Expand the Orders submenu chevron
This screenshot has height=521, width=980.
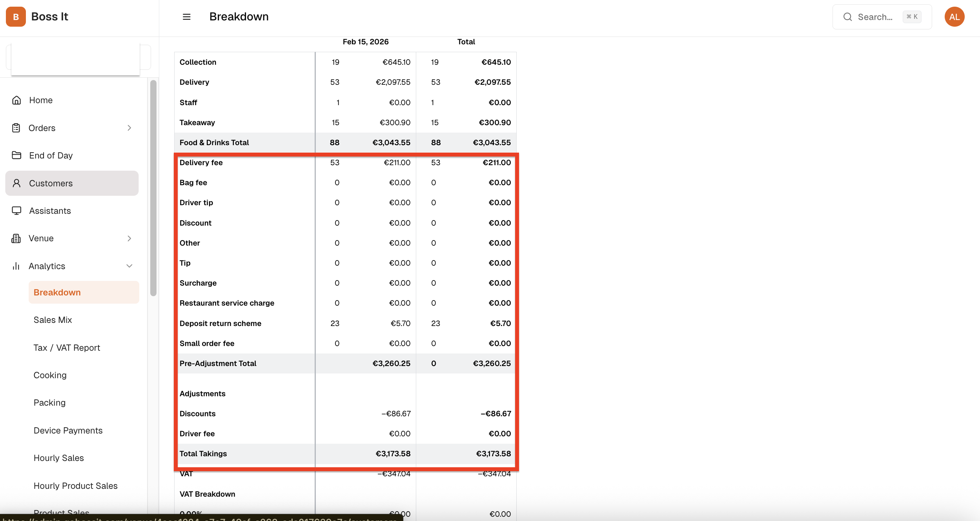129,128
